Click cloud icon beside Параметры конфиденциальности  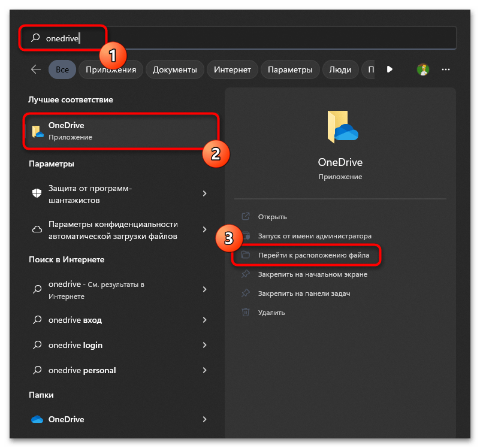pos(37,229)
